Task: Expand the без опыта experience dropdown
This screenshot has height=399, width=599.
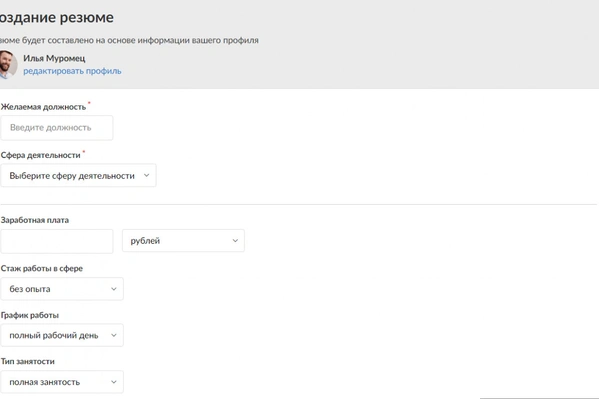Action: pyautogui.click(x=62, y=289)
